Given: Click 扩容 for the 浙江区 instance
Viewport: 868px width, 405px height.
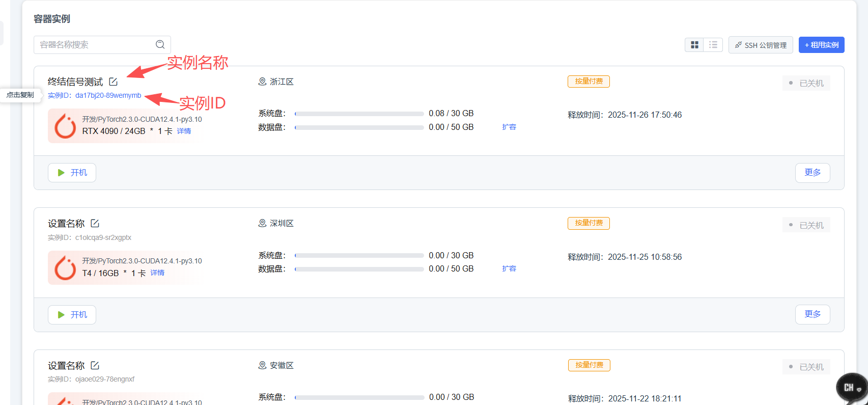Looking at the screenshot, I should pos(509,127).
